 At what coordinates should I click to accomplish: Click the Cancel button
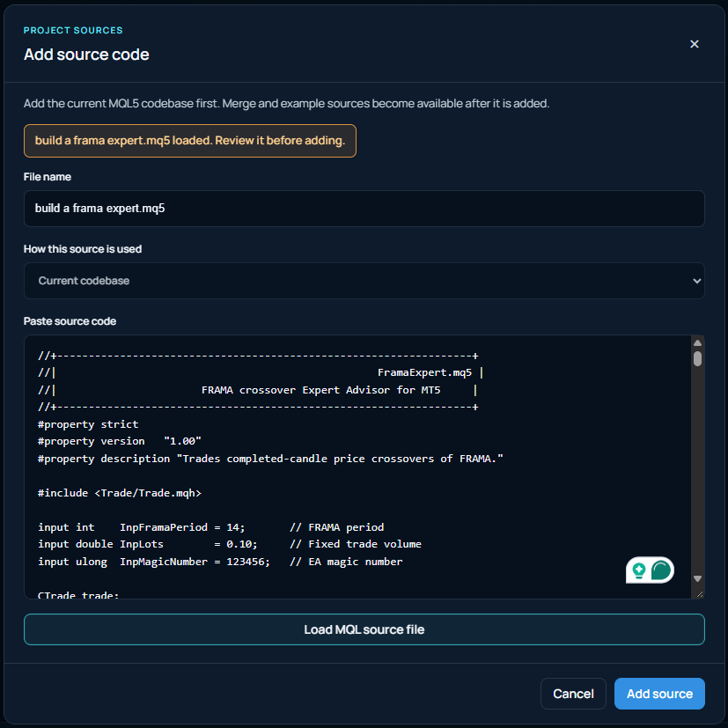point(573,694)
